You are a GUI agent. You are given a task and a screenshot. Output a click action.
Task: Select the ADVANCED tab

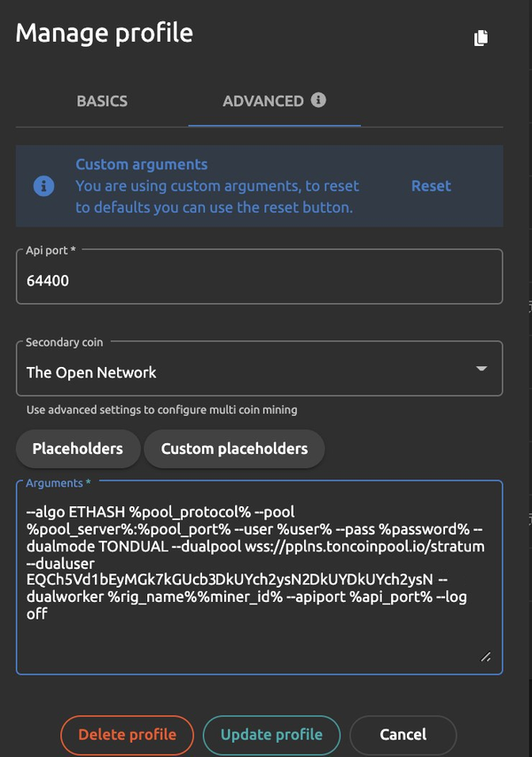[x=262, y=101]
